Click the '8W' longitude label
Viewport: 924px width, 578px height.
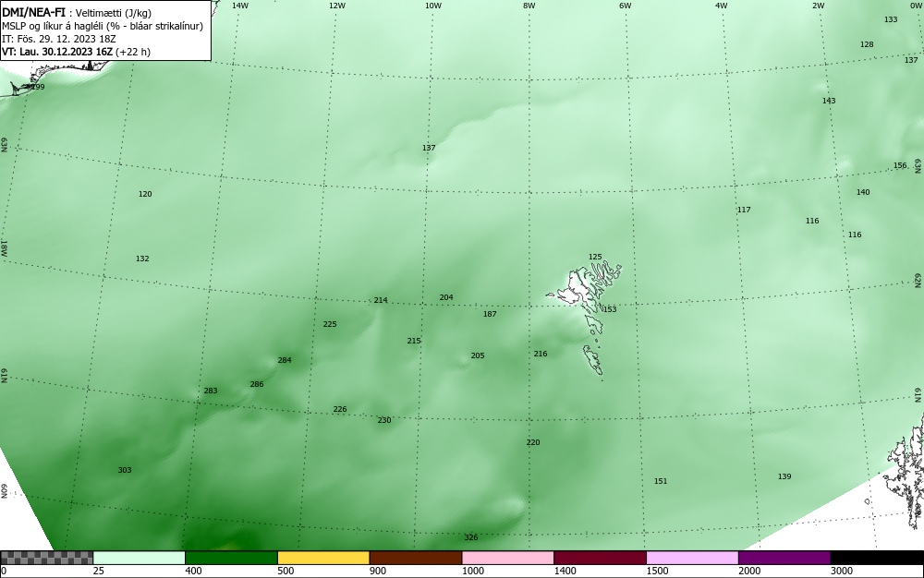click(529, 6)
